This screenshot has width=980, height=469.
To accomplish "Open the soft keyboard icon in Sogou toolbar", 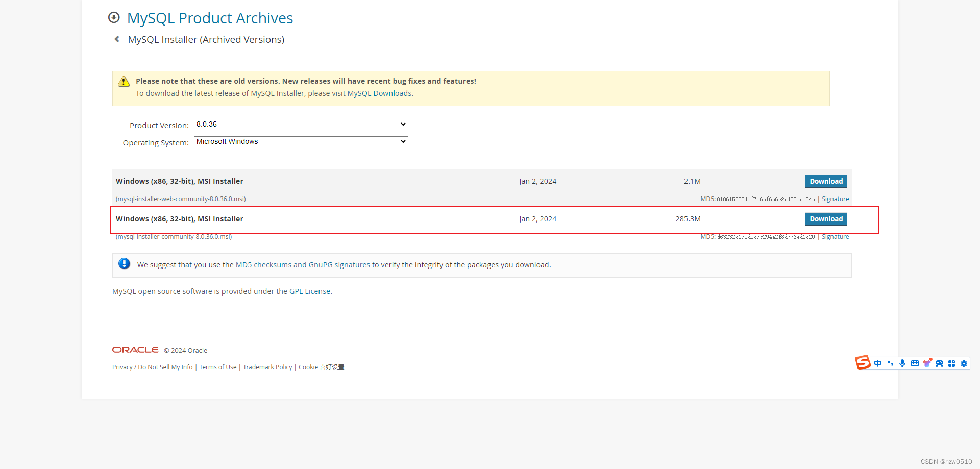I will click(915, 363).
